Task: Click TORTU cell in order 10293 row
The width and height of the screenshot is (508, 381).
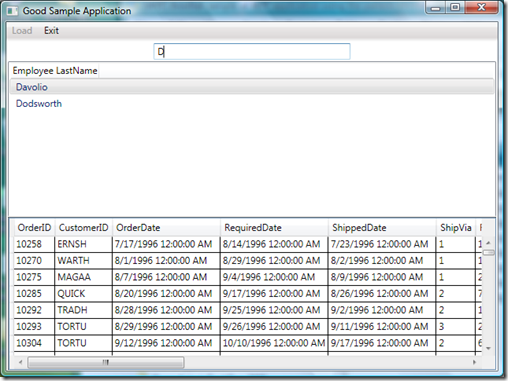Action: tap(83, 327)
